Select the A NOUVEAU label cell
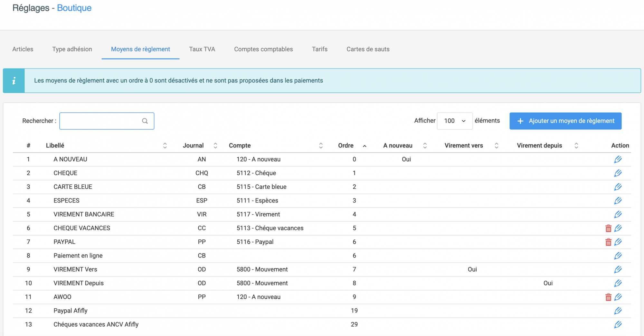 [70, 159]
